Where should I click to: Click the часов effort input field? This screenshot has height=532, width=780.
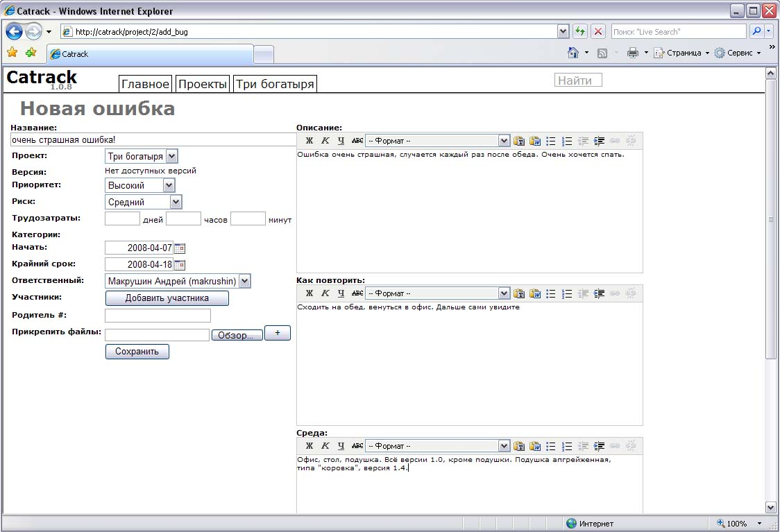coord(184,218)
